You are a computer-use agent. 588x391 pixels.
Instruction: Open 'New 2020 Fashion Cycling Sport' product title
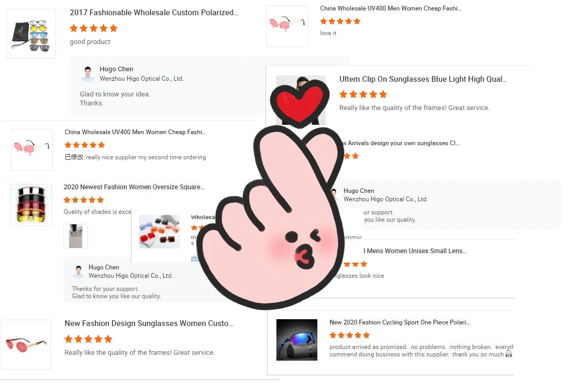(x=400, y=322)
